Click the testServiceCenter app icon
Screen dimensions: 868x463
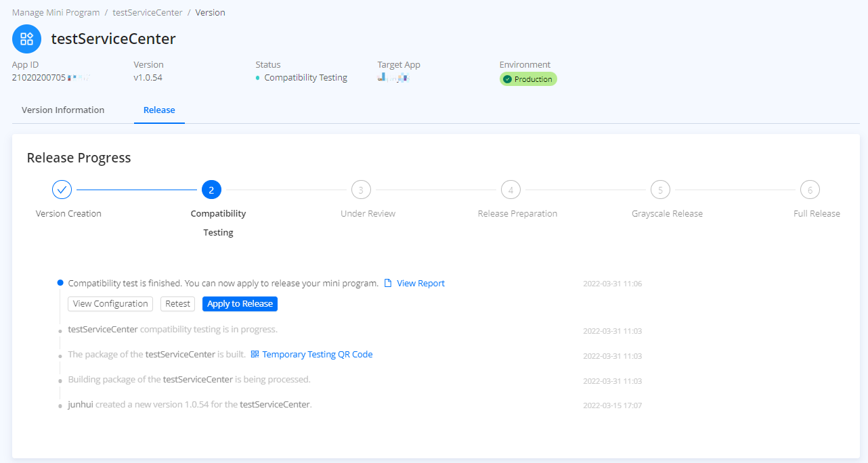tap(26, 39)
